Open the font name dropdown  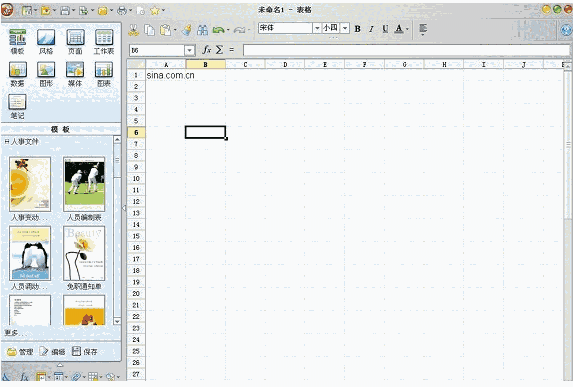[x=317, y=28]
